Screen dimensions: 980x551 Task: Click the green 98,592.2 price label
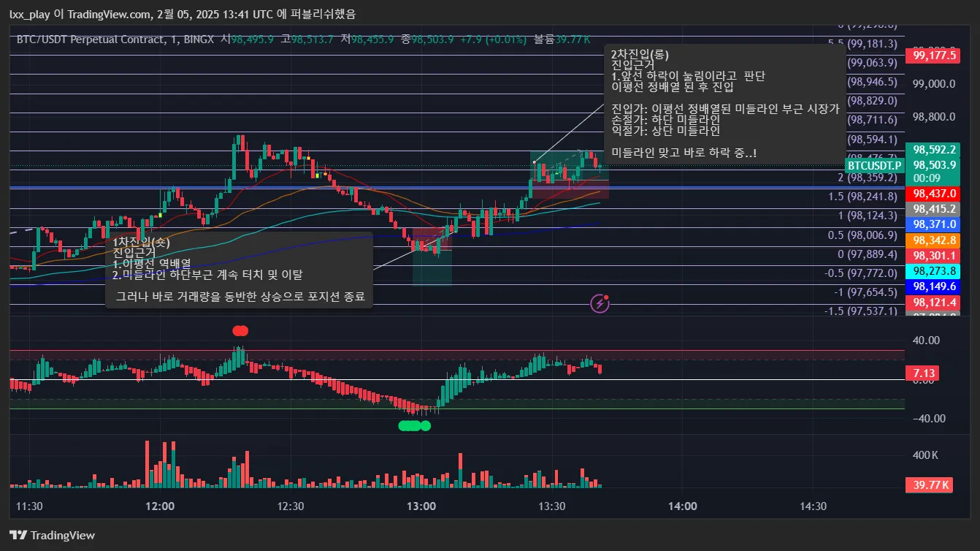click(934, 149)
